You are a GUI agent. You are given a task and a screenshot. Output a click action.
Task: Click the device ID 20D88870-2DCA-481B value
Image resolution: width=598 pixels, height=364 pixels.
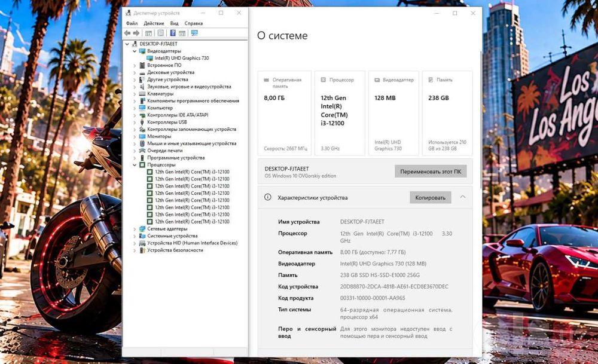pyautogui.click(x=394, y=287)
